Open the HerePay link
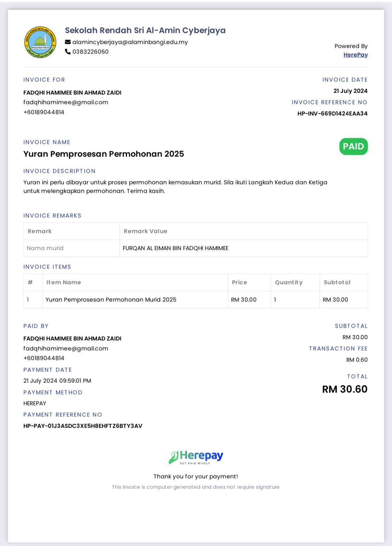Image resolution: width=392 pixels, height=546 pixels. pyautogui.click(x=355, y=55)
